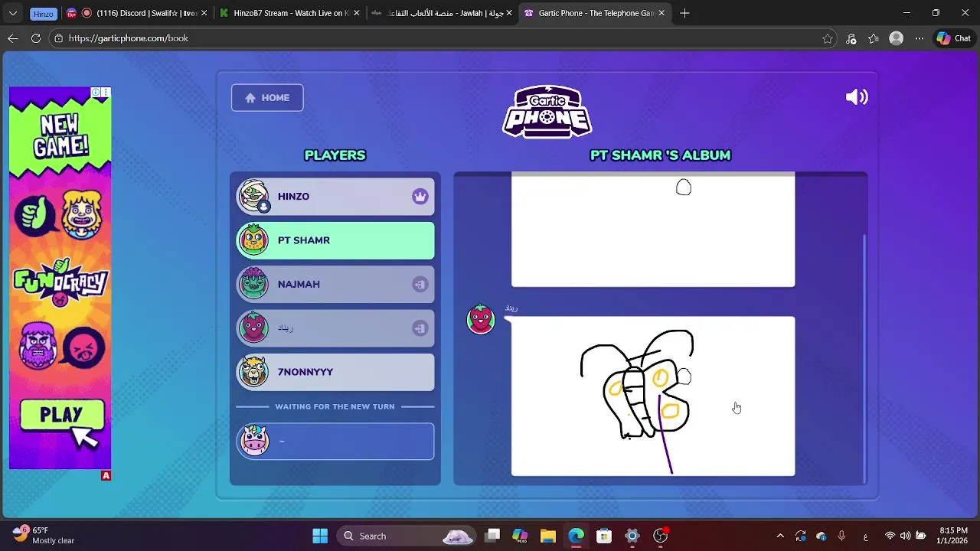Open Copilot Chat
Viewport: 980px width, 551px height.
[954, 38]
